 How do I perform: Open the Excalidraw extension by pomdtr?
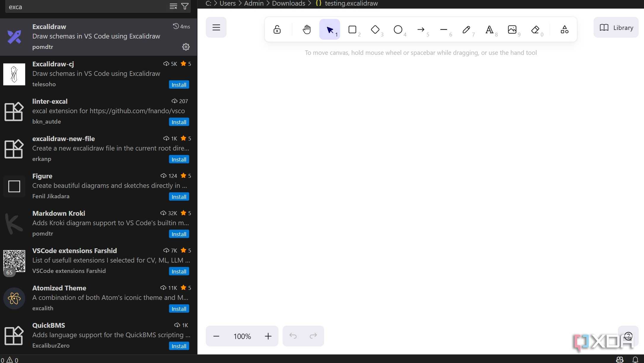[98, 37]
